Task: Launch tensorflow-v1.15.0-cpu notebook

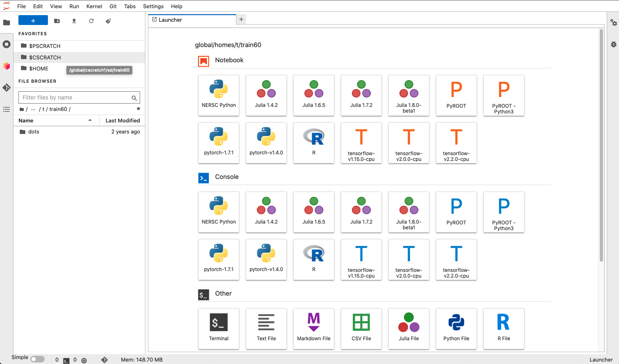Action: click(x=361, y=143)
